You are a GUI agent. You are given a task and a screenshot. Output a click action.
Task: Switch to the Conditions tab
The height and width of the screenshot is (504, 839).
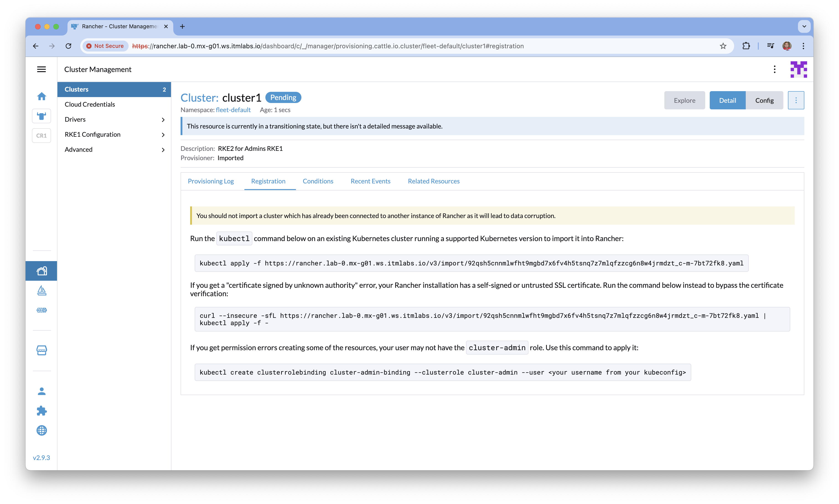click(x=318, y=181)
